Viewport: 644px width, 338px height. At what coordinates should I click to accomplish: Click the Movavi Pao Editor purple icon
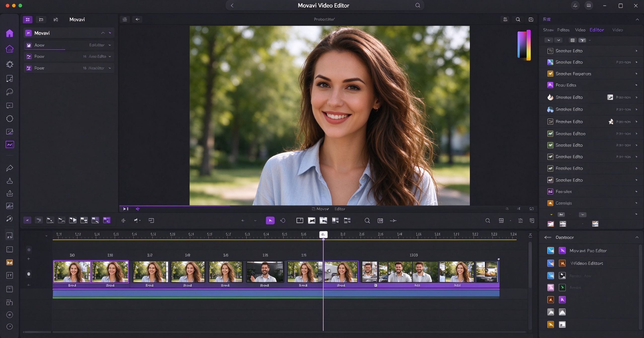pyautogui.click(x=562, y=250)
